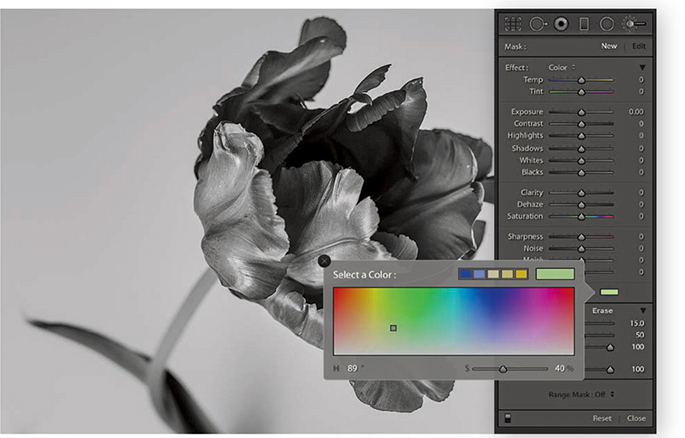This screenshot has height=438, width=685.
Task: Click the Highlights slider handle
Action: [581, 136]
